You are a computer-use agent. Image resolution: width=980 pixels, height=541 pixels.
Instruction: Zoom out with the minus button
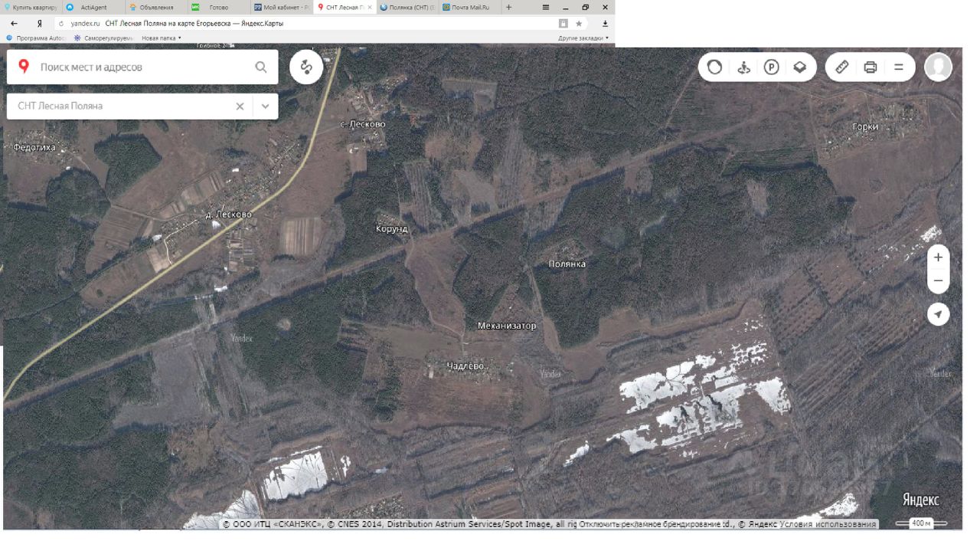[939, 281]
